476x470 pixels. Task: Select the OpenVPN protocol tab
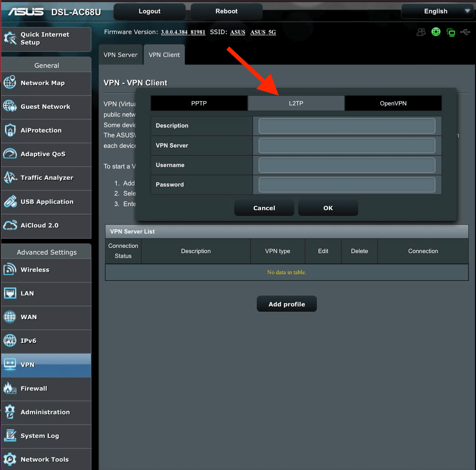click(393, 103)
